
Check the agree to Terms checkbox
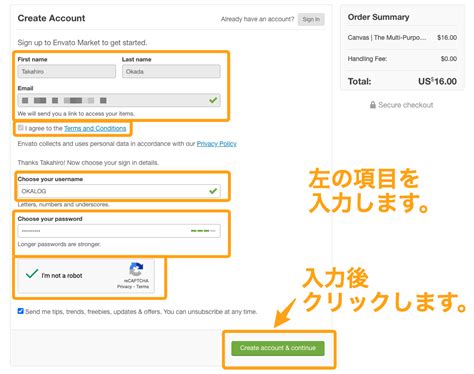click(x=21, y=128)
